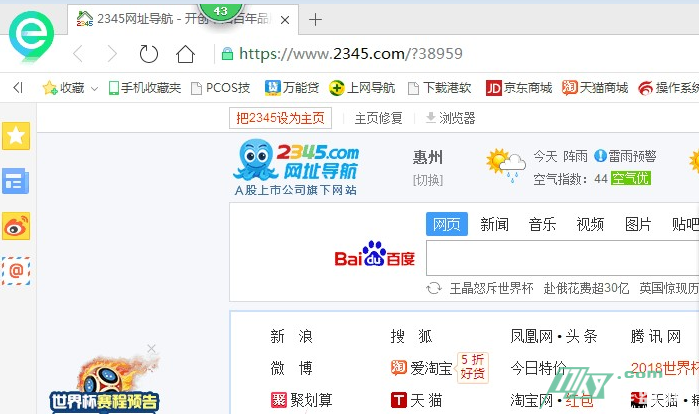This screenshot has width=699, height=414.
Task: Open the 万能贷 bookmark
Action: (292, 88)
